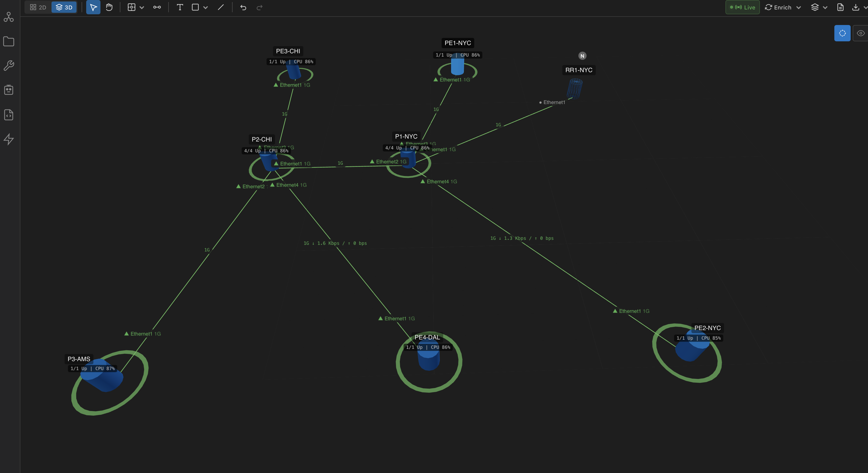The image size is (868, 473).
Task: Open the tools wrench panel in the sidebar
Action: tap(9, 66)
